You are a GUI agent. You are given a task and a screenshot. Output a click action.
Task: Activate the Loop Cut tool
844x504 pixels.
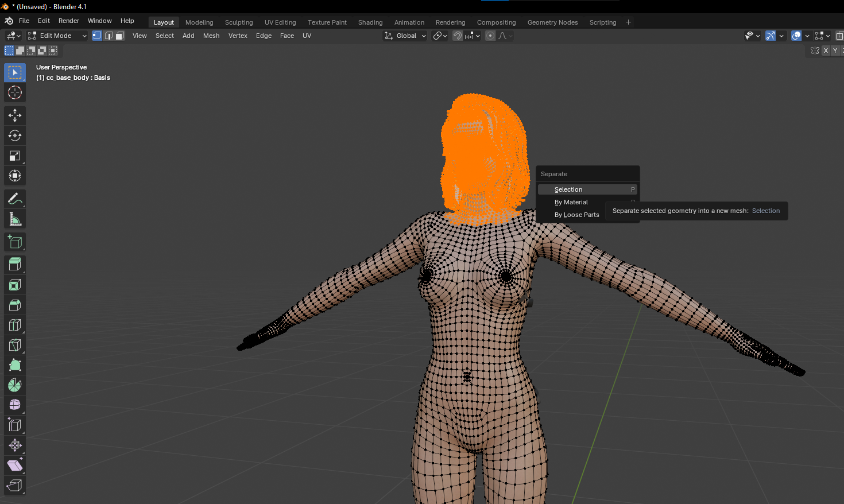pos(15,325)
